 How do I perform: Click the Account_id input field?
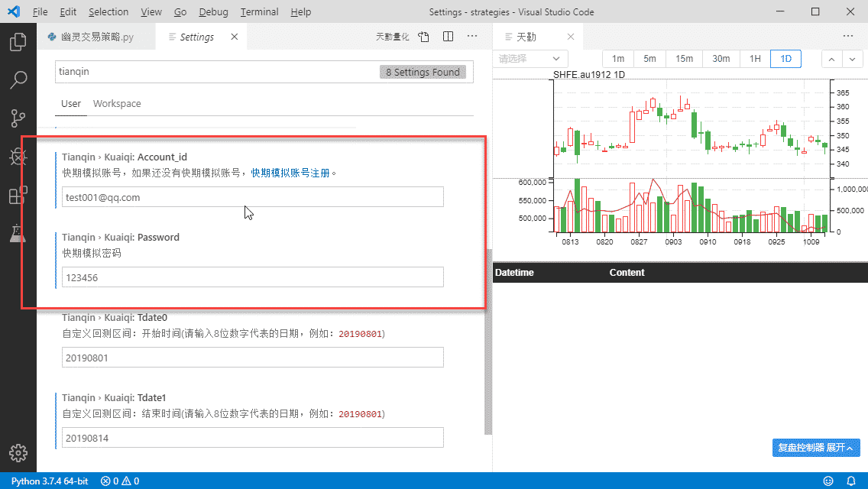click(252, 197)
